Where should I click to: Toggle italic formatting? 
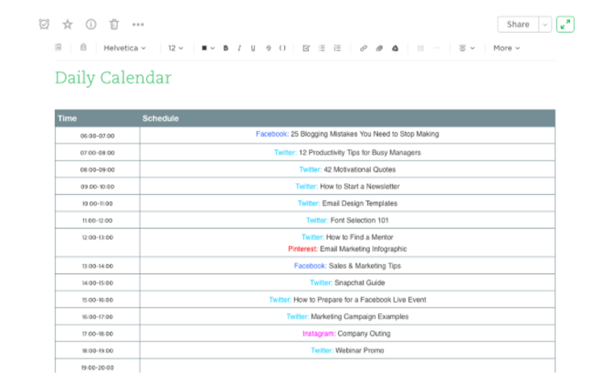(239, 48)
